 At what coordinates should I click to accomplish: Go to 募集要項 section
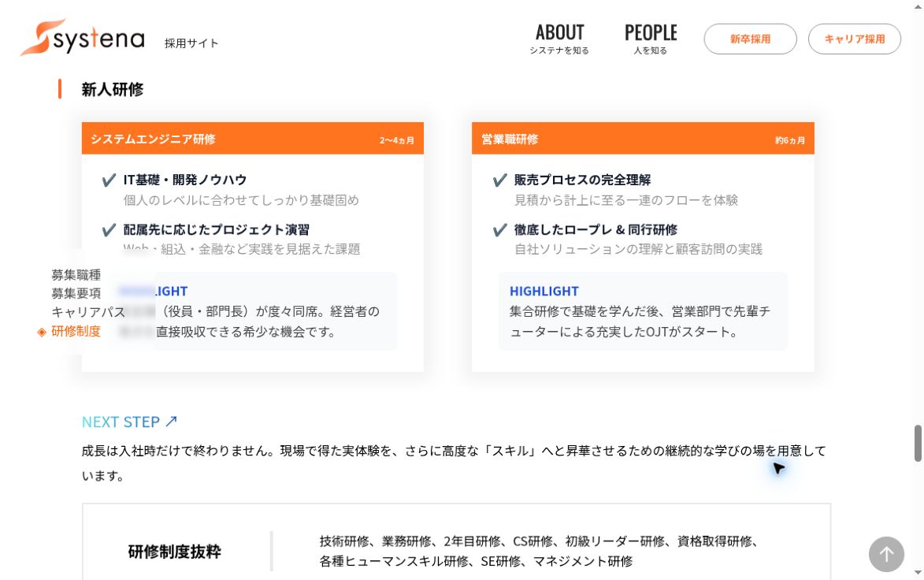(76, 293)
